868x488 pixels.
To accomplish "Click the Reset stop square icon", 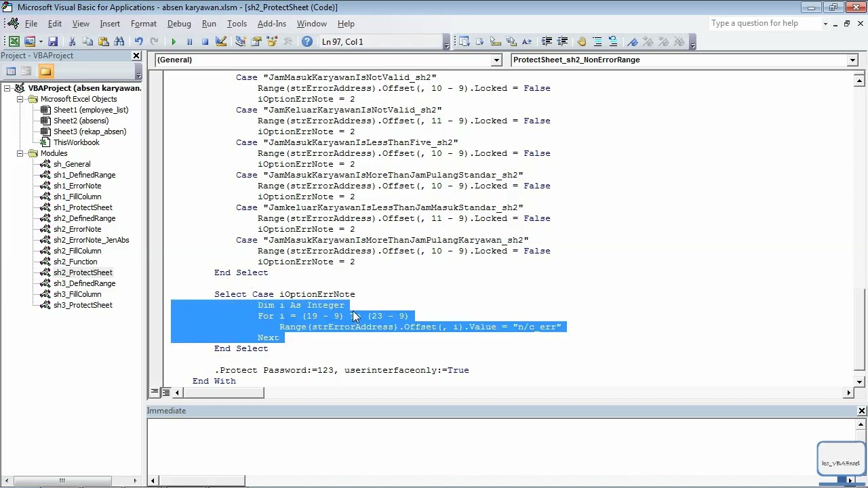I will (x=205, y=41).
